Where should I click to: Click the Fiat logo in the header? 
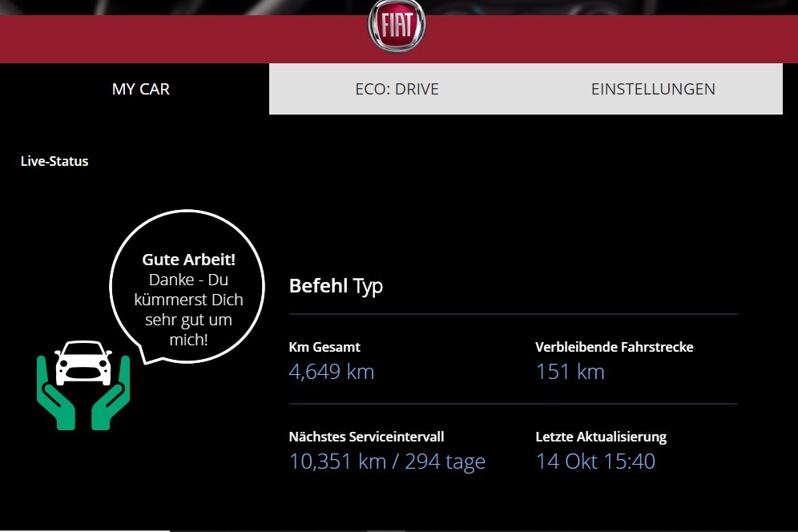(x=397, y=26)
